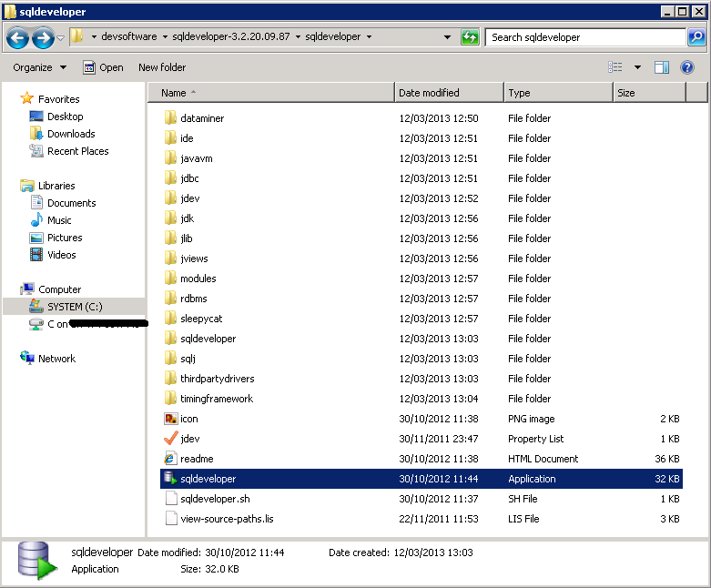
Task: Open the view options dropdown arrow
Action: click(x=637, y=67)
